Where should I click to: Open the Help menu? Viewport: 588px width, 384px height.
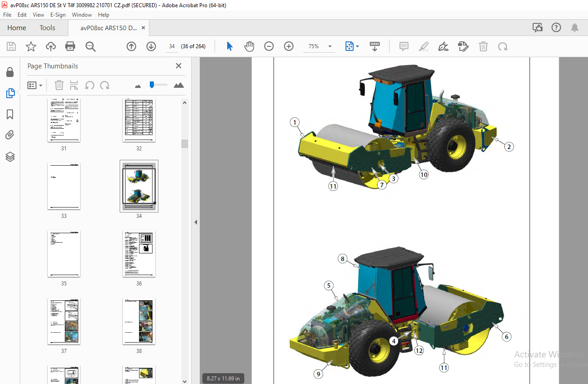point(103,15)
